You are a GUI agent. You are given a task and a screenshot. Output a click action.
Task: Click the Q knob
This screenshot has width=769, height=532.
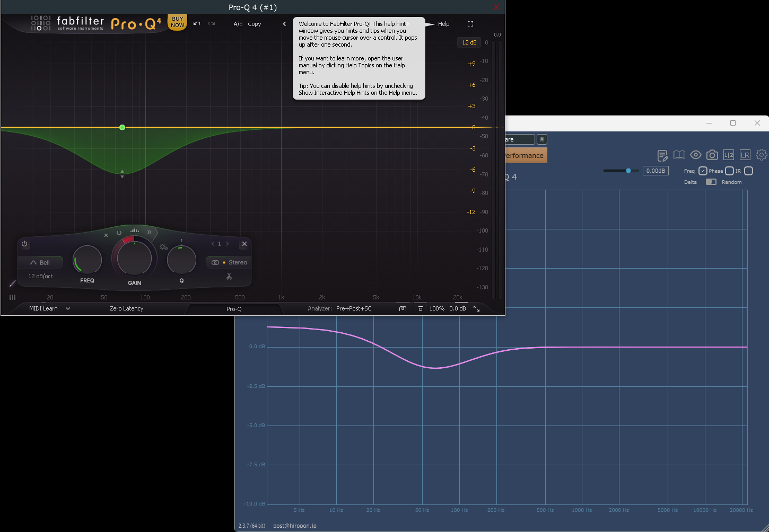click(181, 260)
